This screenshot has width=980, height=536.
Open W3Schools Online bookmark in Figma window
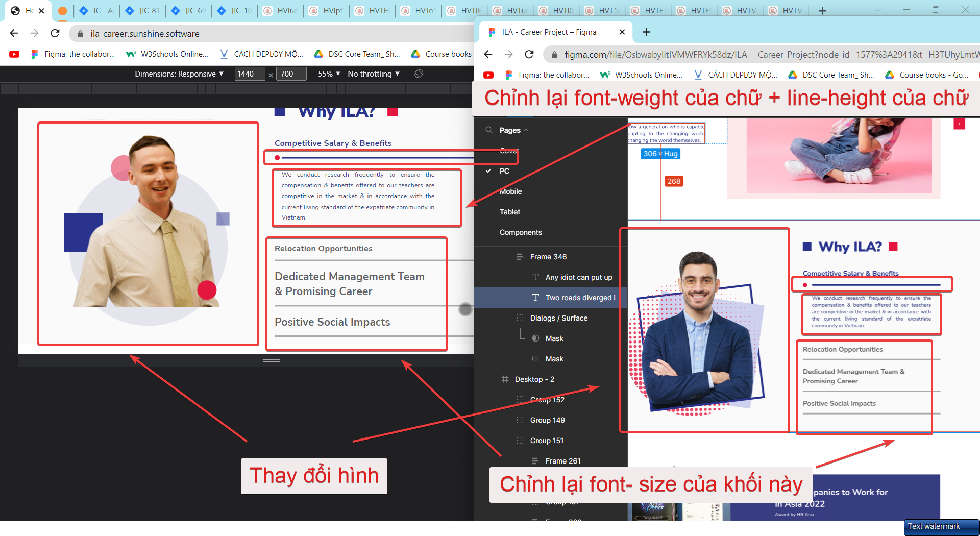point(642,75)
